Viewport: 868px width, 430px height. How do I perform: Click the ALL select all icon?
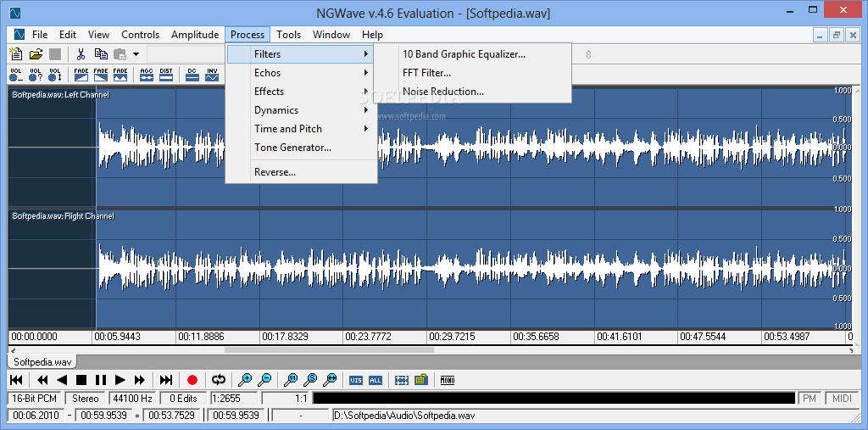click(376, 380)
